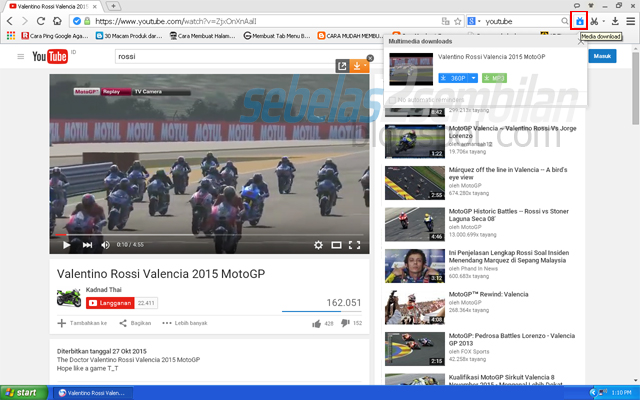Open the search engine selector dropdown

pos(474,21)
